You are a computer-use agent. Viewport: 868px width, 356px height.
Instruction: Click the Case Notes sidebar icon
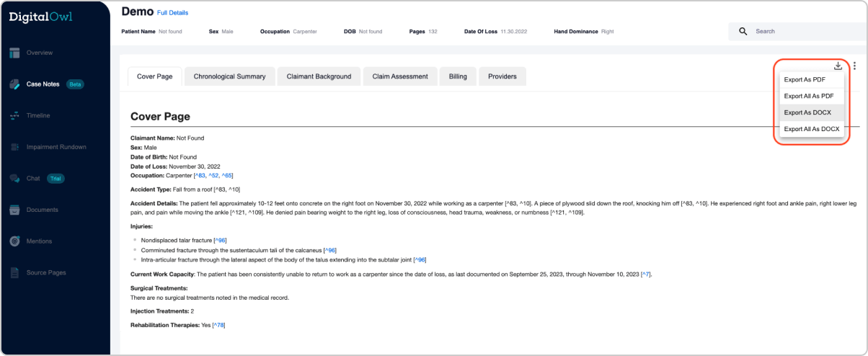click(14, 84)
